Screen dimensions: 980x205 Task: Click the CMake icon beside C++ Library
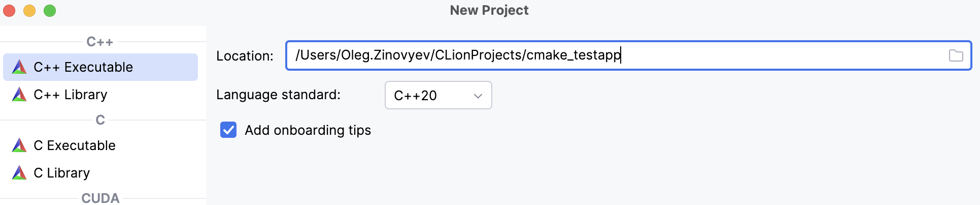[x=19, y=95]
